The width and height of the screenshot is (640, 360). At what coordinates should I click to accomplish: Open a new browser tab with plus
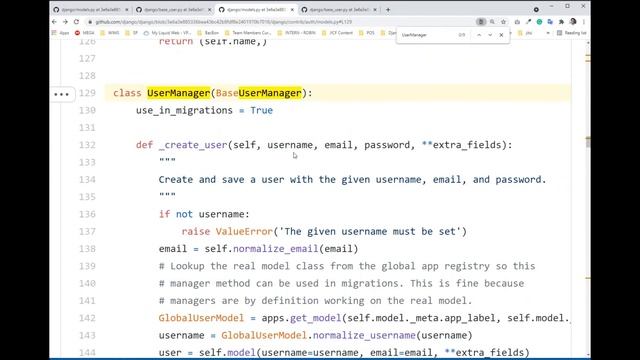[388, 9]
